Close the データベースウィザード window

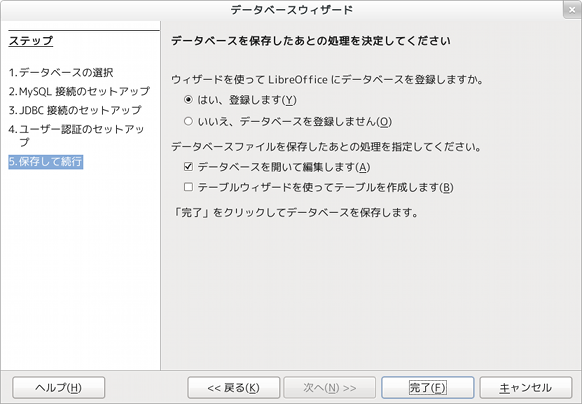[572, 10]
